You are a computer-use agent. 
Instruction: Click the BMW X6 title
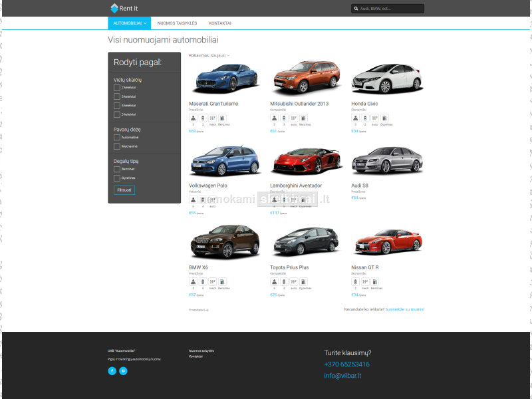[x=198, y=267]
